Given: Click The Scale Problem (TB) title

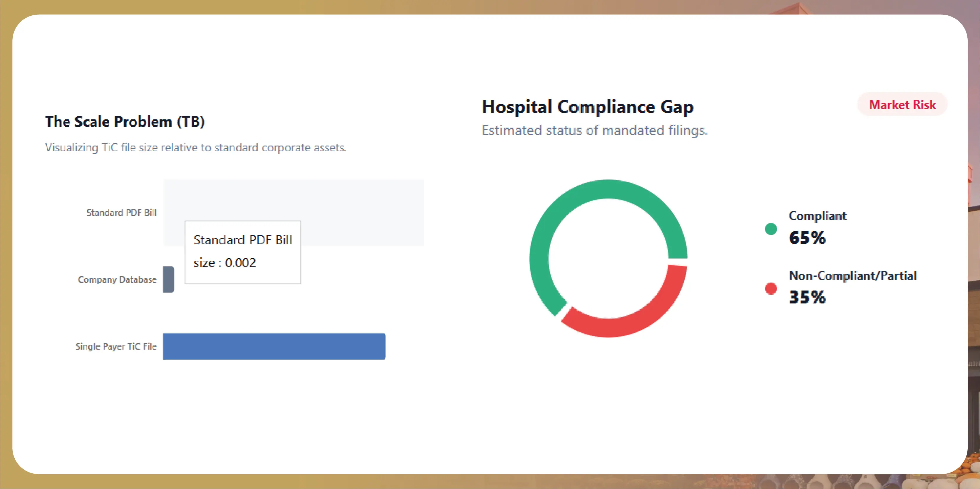Looking at the screenshot, I should [x=125, y=122].
